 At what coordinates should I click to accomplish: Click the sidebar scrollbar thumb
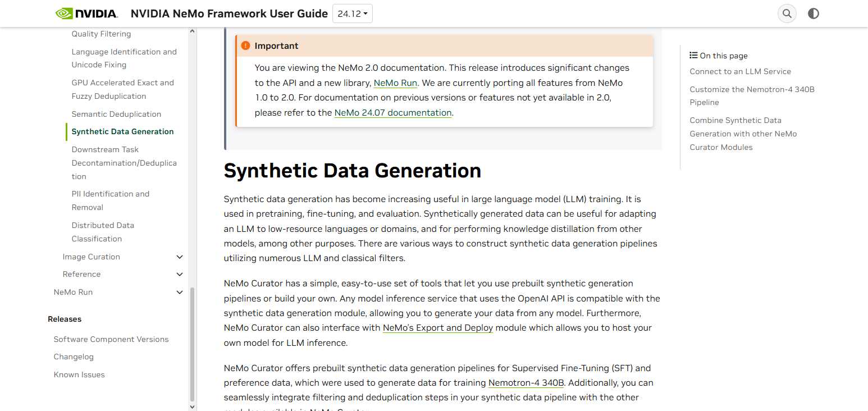(x=193, y=344)
